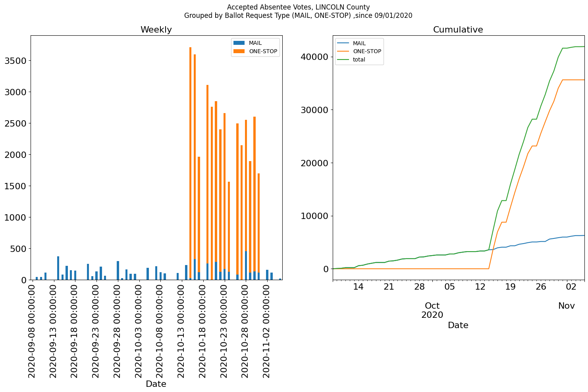Click the '2020-10-18 00:00:00' x-axis label

coord(203,331)
